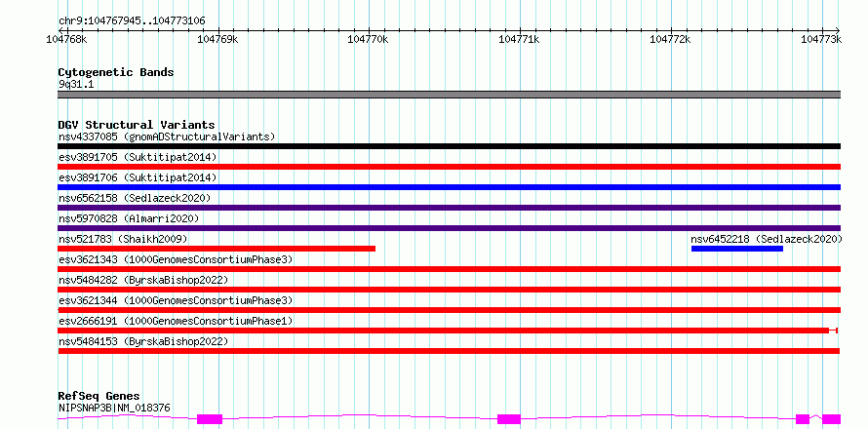
Task: Select the DGV Structural Variants track title
Action: click(137, 125)
